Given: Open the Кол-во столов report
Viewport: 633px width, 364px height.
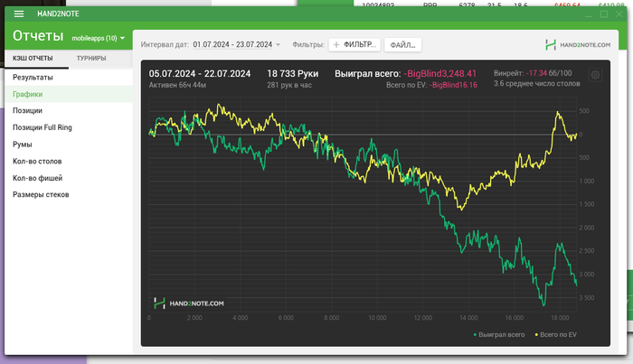Looking at the screenshot, I should 69,162.
